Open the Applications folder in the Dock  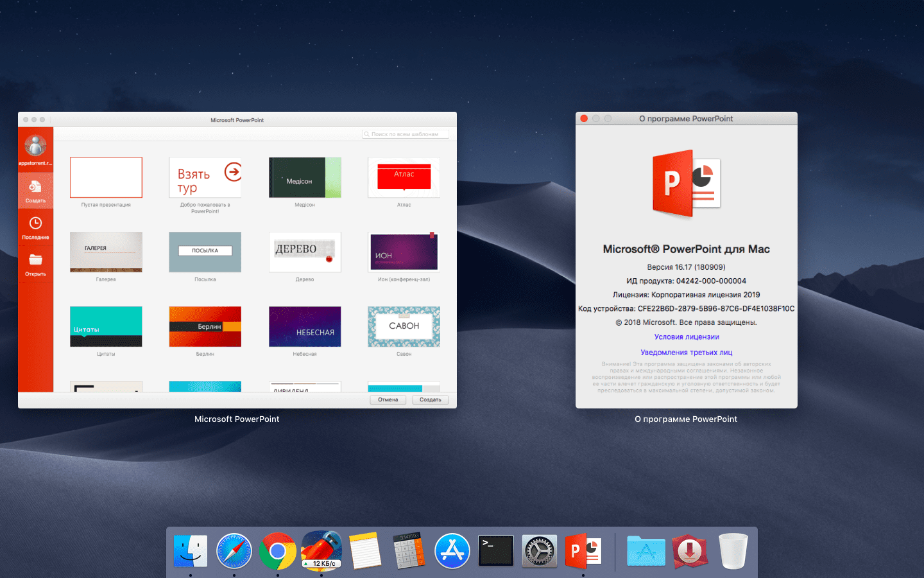[x=646, y=551]
